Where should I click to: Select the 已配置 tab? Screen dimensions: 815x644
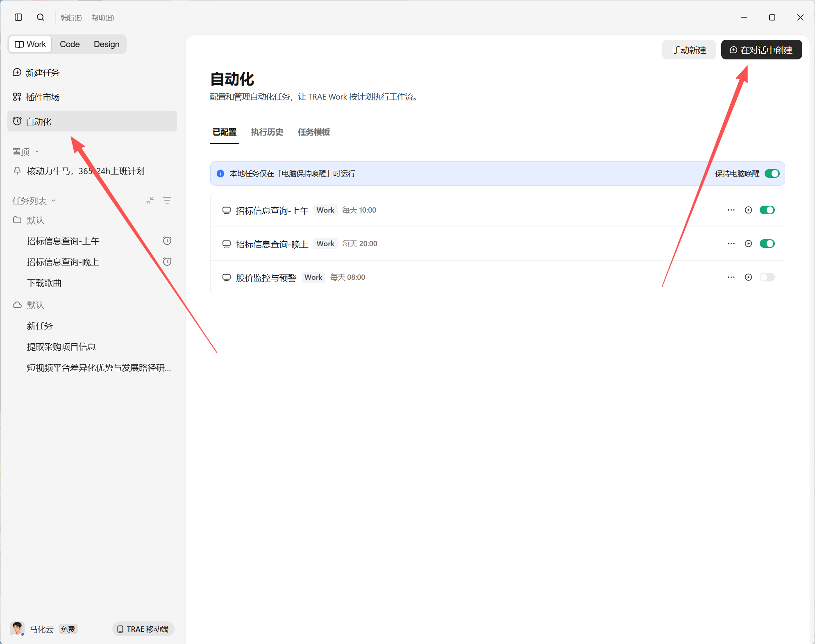point(225,132)
